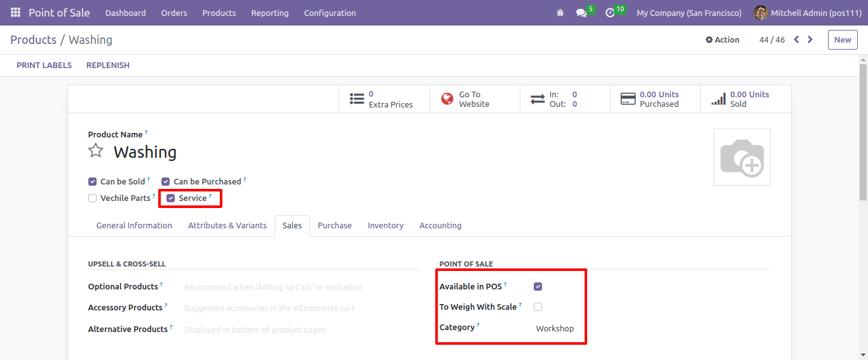This screenshot has height=360, width=868.
Task: Switch to the Inventory tab
Action: pos(386,226)
